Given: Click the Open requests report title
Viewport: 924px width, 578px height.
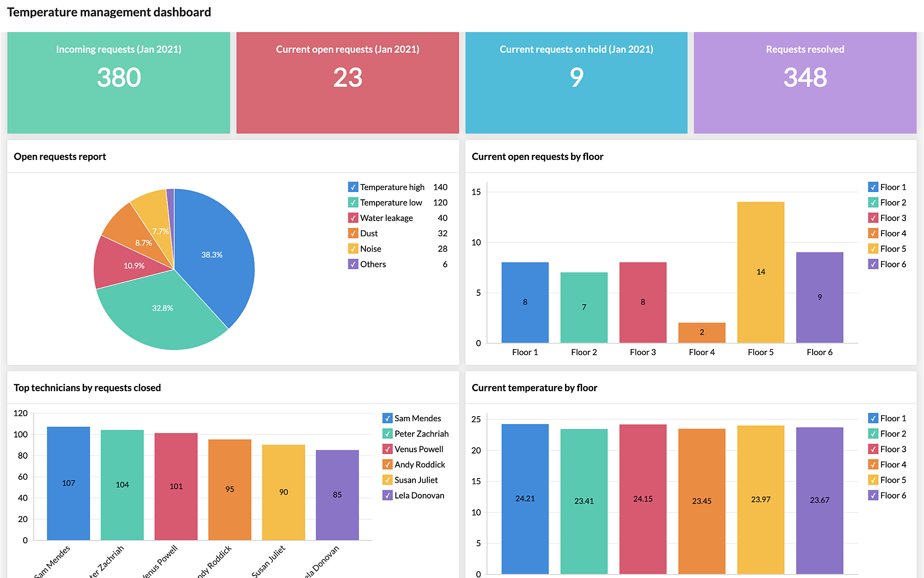Looking at the screenshot, I should [60, 157].
